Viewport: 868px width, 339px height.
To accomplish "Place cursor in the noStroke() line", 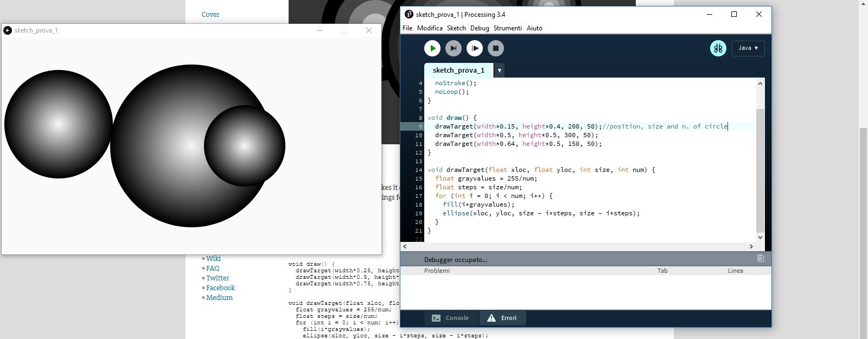I will click(456, 83).
